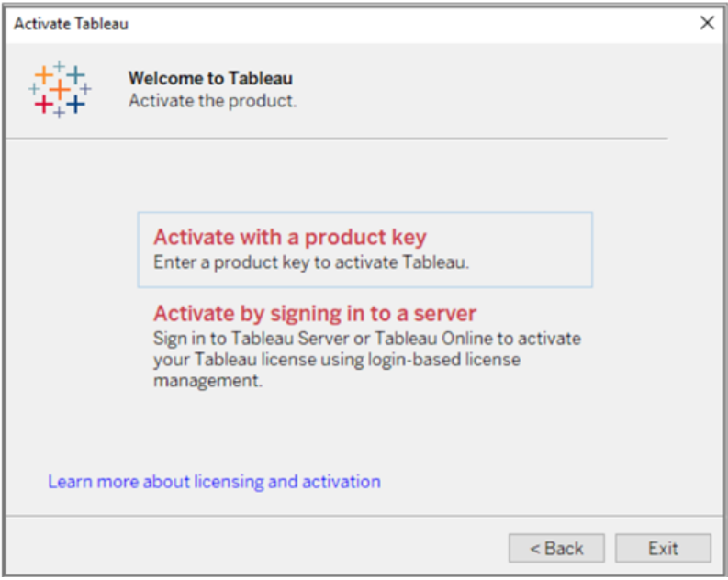Image resolution: width=728 pixels, height=580 pixels.
Task: Click the Welcome to Tableau heading
Action: 210,78
